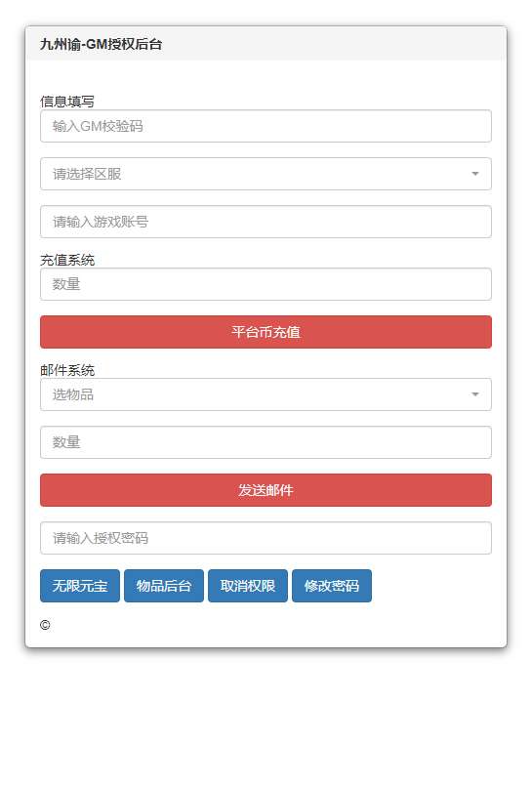Image resolution: width=532 pixels, height=785 pixels.
Task: Click the 取消权限 button
Action: pyautogui.click(x=248, y=586)
